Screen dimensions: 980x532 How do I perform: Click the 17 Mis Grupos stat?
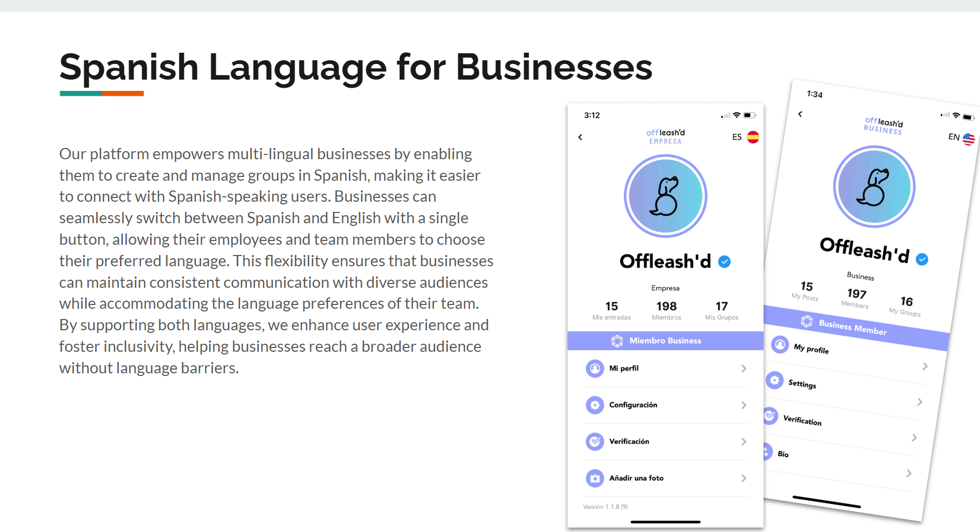tap(722, 310)
